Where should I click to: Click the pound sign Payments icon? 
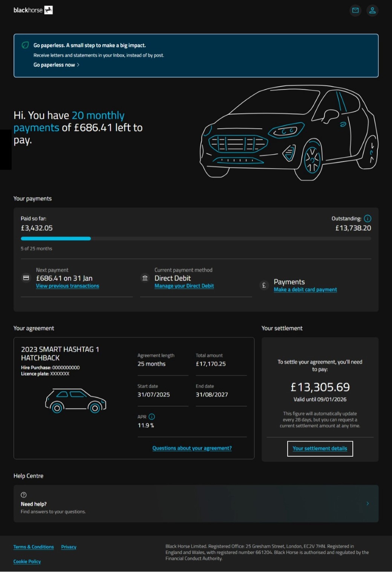pyautogui.click(x=264, y=285)
